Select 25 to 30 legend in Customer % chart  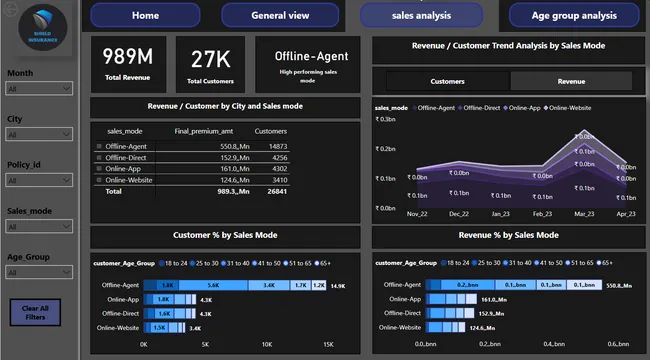[204, 263]
